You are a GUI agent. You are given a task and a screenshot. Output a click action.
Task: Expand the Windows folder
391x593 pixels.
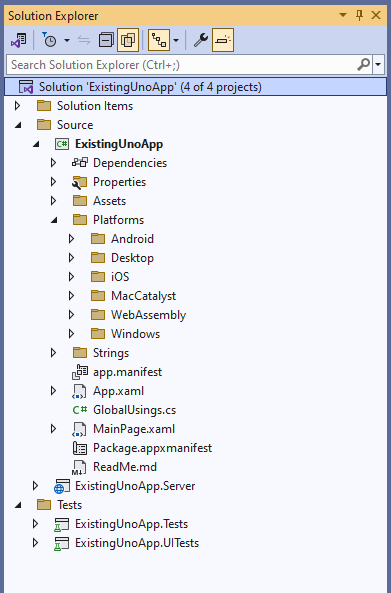pyautogui.click(x=71, y=334)
